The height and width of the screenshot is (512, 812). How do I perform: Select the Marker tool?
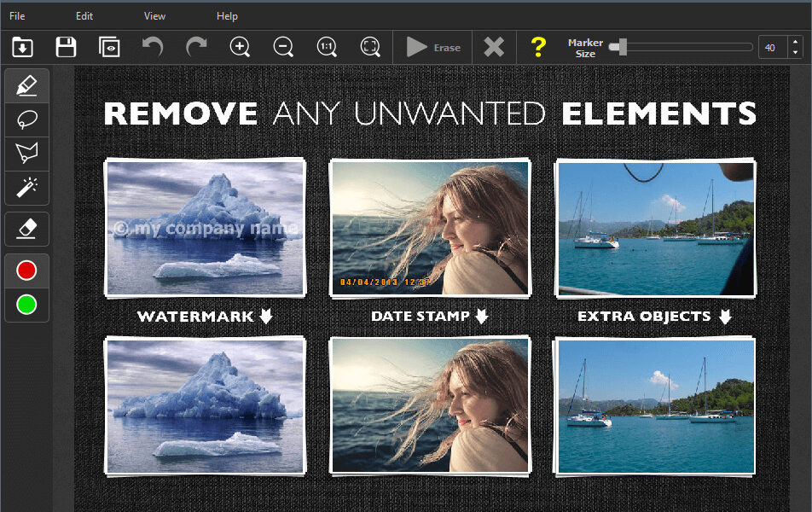(x=26, y=86)
